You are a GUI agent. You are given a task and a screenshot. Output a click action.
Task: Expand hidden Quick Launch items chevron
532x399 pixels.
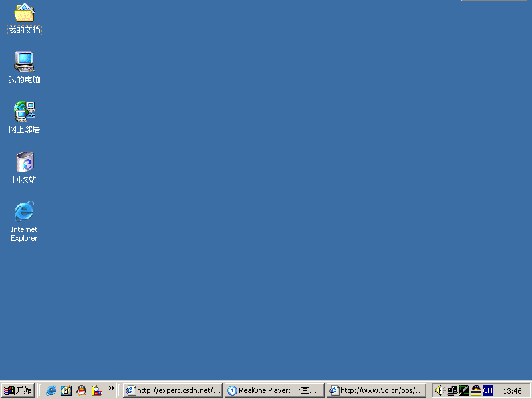[x=112, y=388]
